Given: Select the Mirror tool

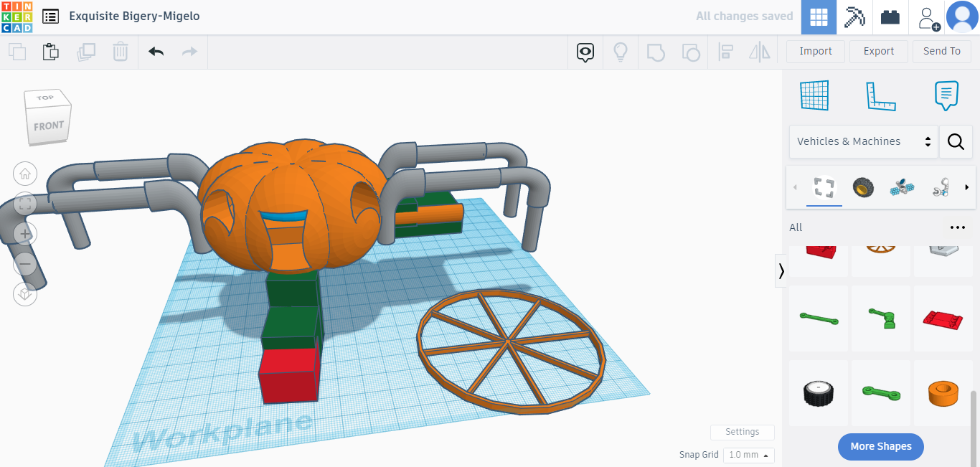Looking at the screenshot, I should 760,51.
